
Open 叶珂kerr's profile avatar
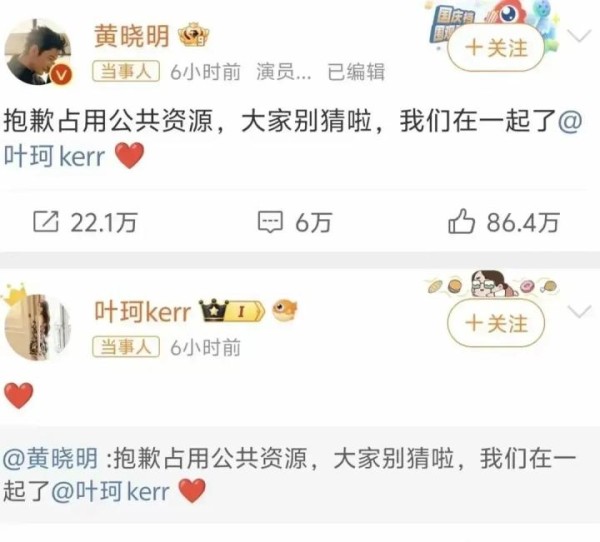coord(38,327)
